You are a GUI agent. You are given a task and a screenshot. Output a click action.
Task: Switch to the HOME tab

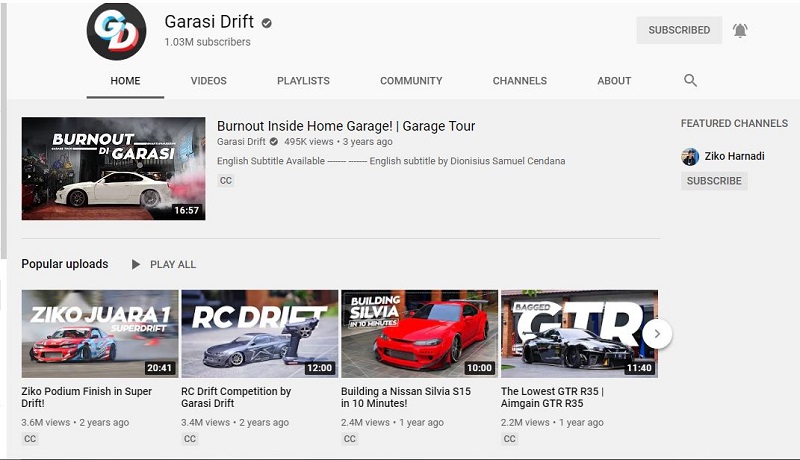pos(125,81)
